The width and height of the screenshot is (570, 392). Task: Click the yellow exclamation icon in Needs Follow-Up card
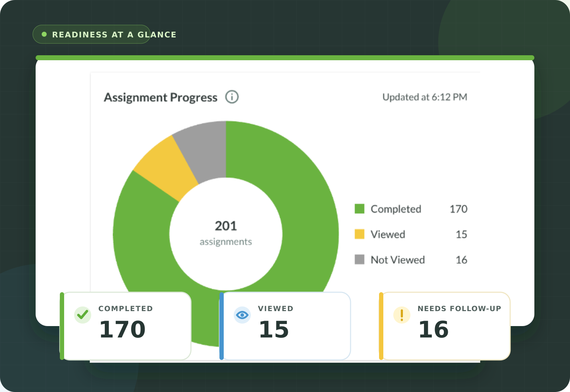coord(402,315)
